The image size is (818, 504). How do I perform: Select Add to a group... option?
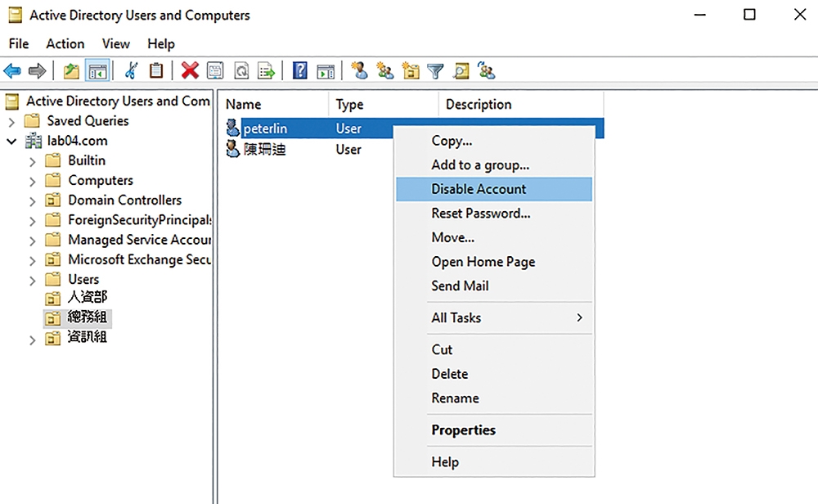(494, 165)
